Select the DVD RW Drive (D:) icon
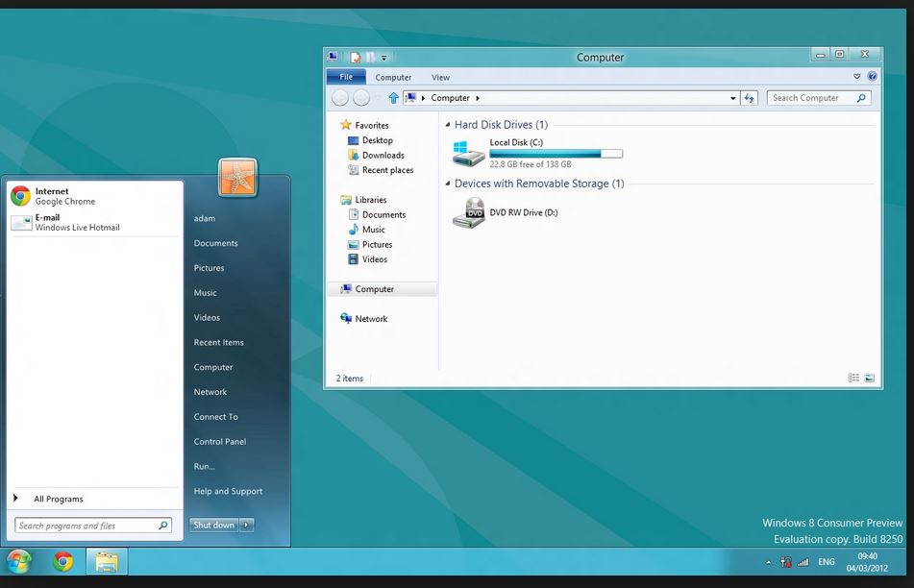Viewport: 914px width, 588px height. 469,212
